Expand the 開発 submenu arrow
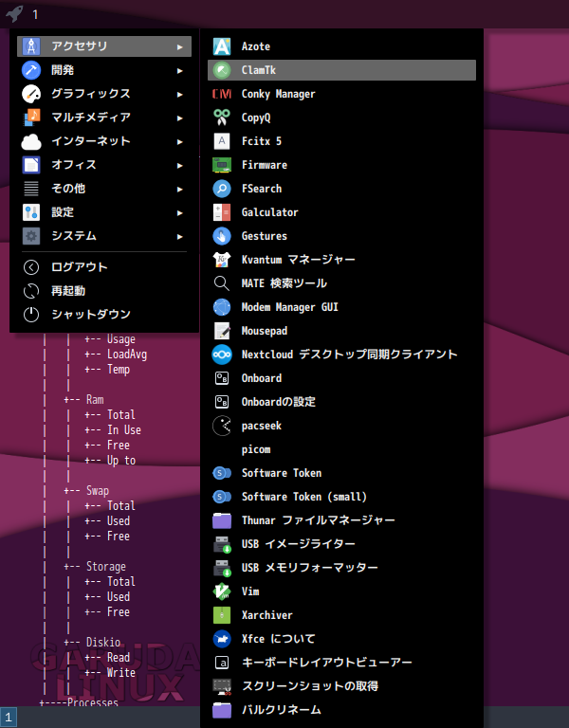The image size is (569, 728). pos(180,70)
